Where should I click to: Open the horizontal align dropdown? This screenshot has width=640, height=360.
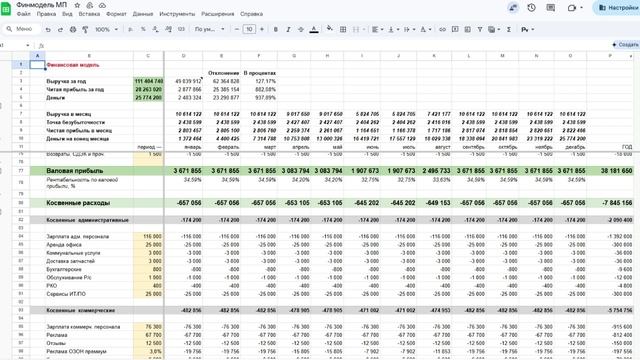point(378,29)
